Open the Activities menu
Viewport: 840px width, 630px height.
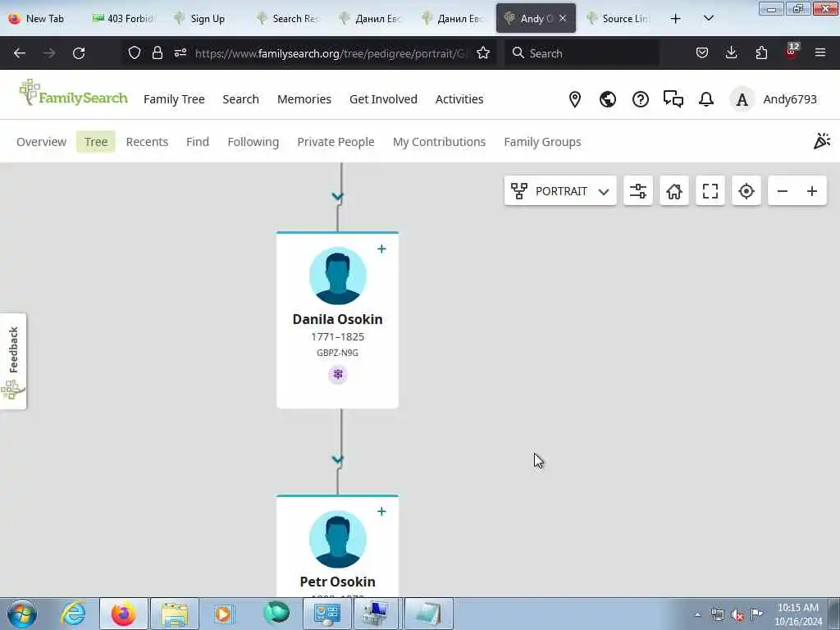[x=459, y=99]
